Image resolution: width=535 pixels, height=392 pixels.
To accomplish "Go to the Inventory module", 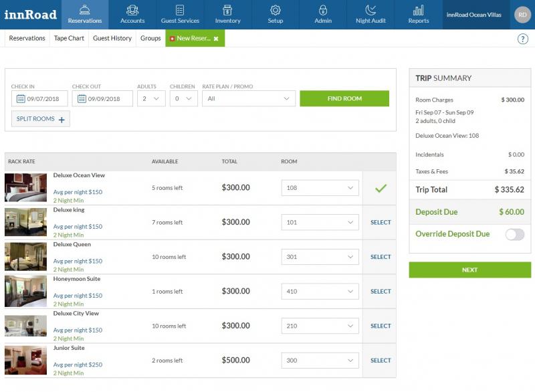I will pyautogui.click(x=227, y=15).
